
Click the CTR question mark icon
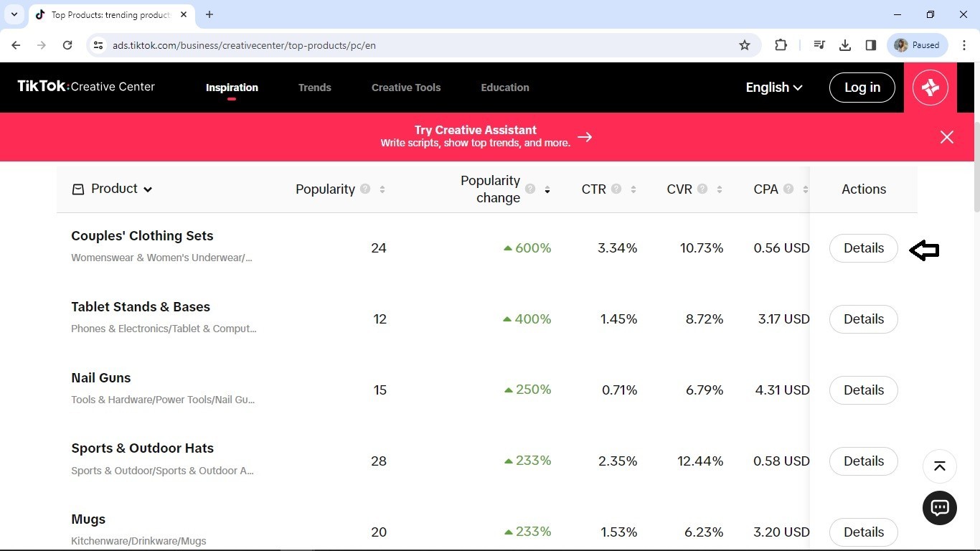point(616,189)
